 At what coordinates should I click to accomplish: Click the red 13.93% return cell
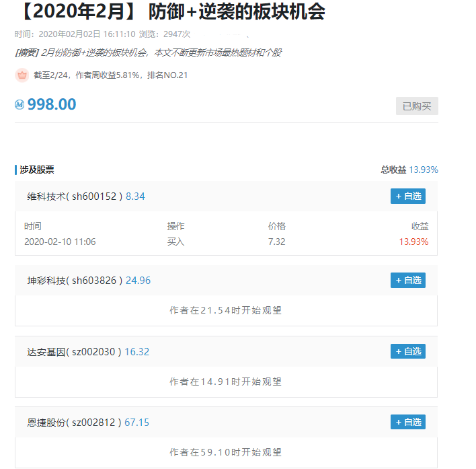(413, 242)
